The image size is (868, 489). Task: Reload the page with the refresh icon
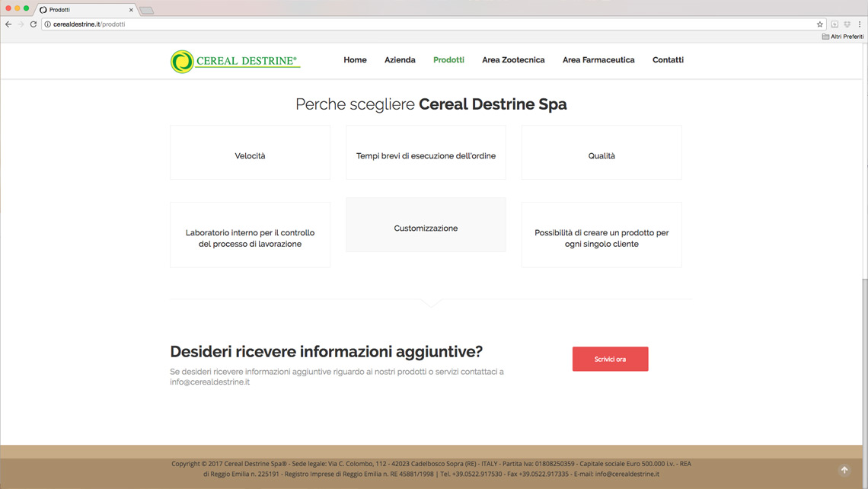click(x=34, y=24)
